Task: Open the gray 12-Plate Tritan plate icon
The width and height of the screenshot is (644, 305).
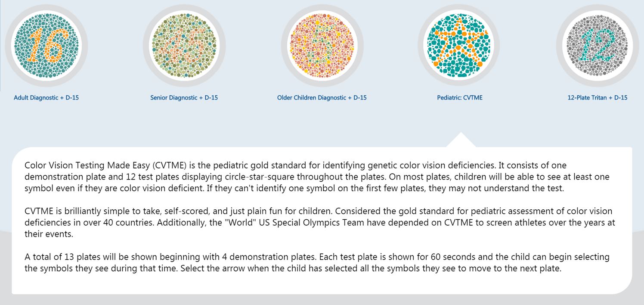Action: click(x=597, y=46)
